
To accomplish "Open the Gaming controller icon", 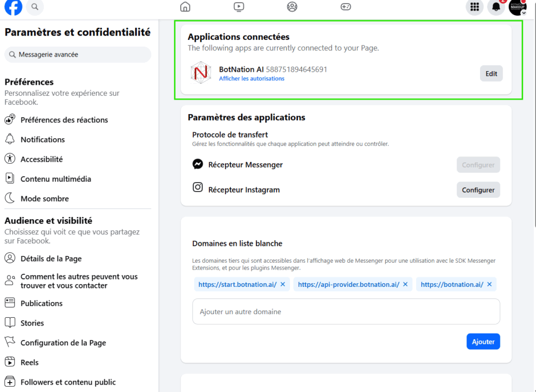I will 345,7.
